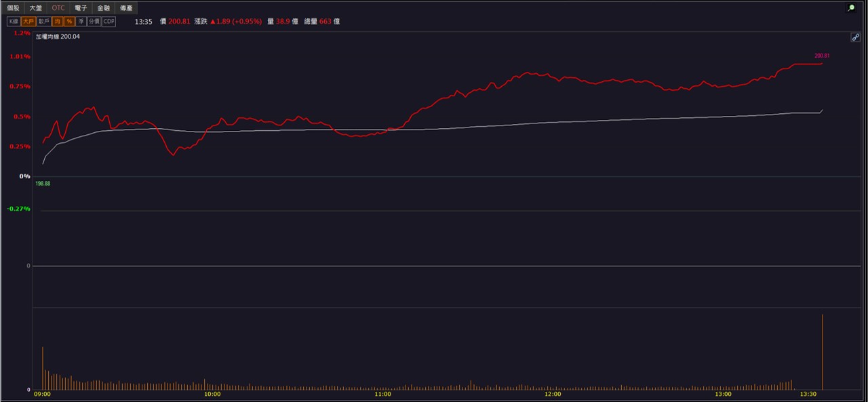Click the 09:00 opening volume bar
The width and height of the screenshot is (868, 402).
43,368
